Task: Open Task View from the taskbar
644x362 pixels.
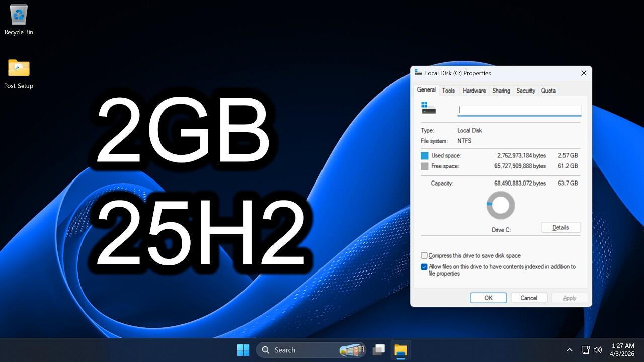Action: coord(379,350)
